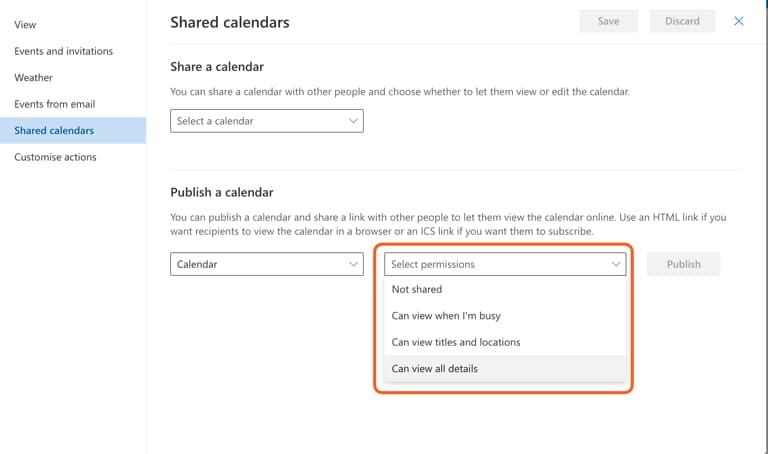
Task: Close the Shared calendars settings panel
Action: point(738,21)
